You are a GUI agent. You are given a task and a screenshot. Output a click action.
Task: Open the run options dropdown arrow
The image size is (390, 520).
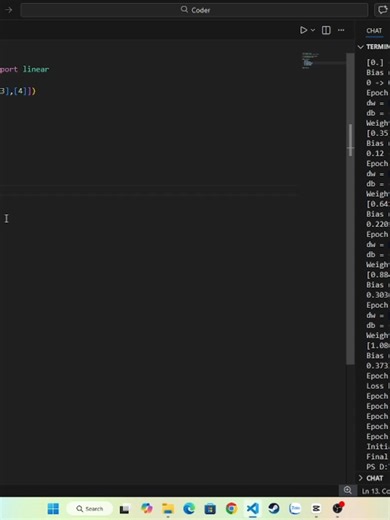coord(313,30)
